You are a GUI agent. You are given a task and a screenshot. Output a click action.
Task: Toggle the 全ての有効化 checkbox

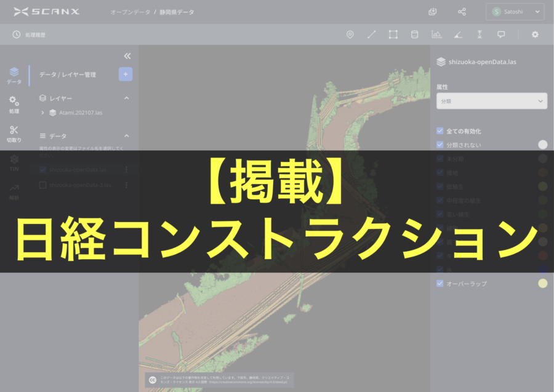pyautogui.click(x=440, y=131)
